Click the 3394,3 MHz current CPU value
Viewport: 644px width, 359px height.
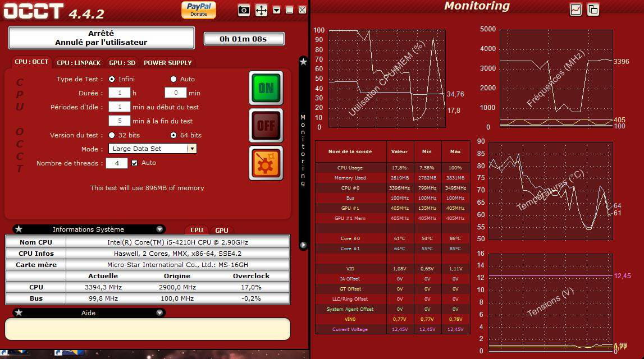click(103, 287)
